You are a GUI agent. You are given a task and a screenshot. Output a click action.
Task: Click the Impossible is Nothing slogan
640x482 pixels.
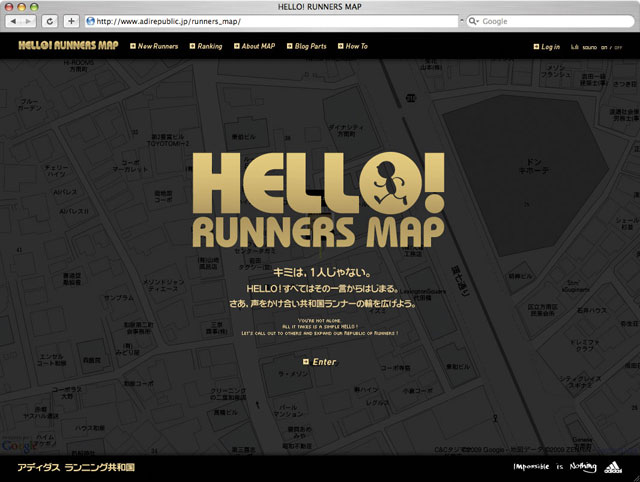[555, 466]
